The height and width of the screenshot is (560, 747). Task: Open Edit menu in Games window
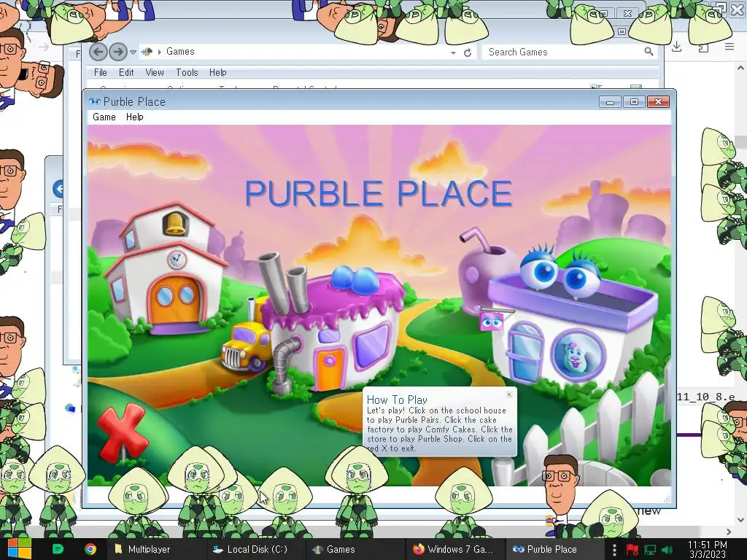(x=126, y=72)
